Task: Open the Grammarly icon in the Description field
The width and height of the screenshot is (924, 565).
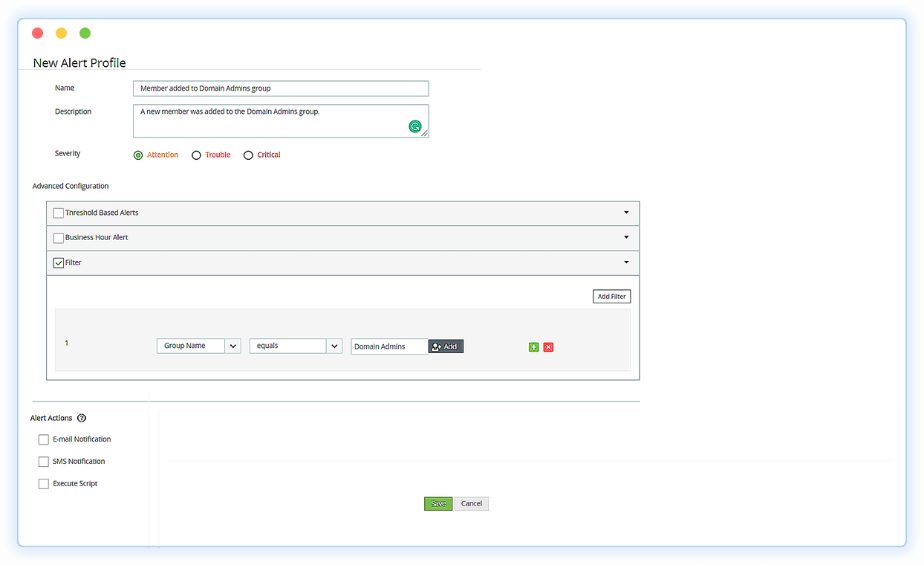Action: 415,126
